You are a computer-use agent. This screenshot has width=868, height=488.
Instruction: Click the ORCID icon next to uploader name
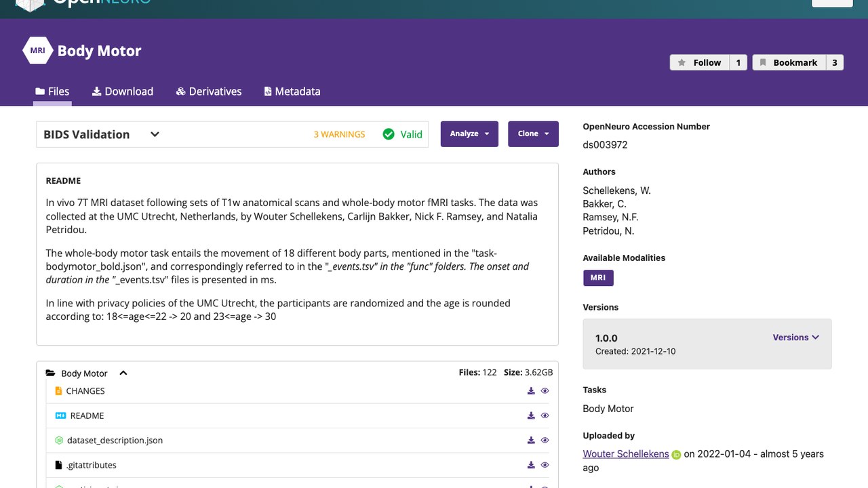point(676,455)
